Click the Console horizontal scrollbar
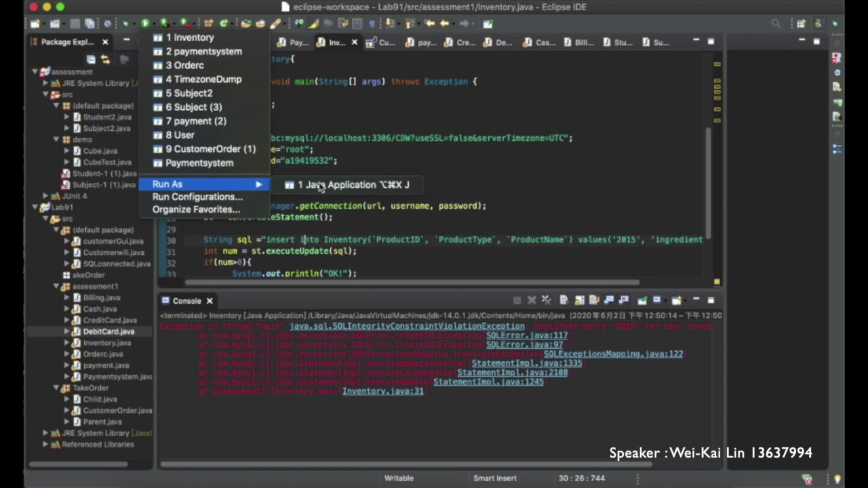 [407, 465]
